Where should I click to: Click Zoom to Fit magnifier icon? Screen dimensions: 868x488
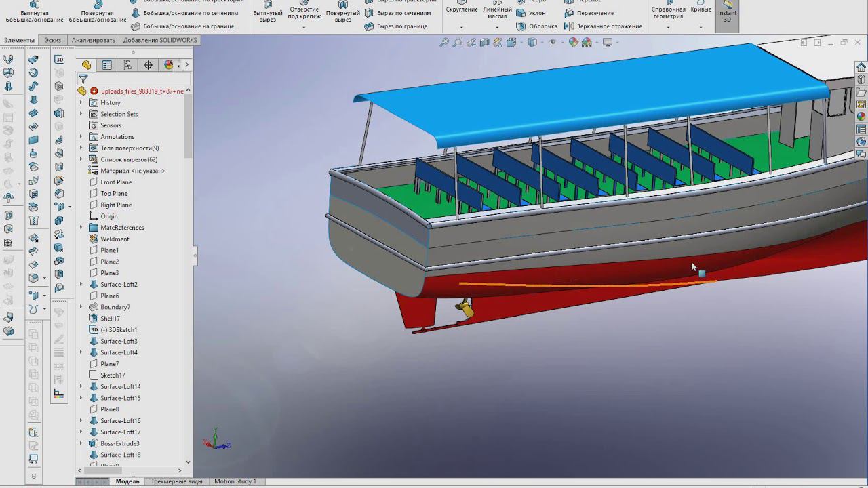point(444,42)
